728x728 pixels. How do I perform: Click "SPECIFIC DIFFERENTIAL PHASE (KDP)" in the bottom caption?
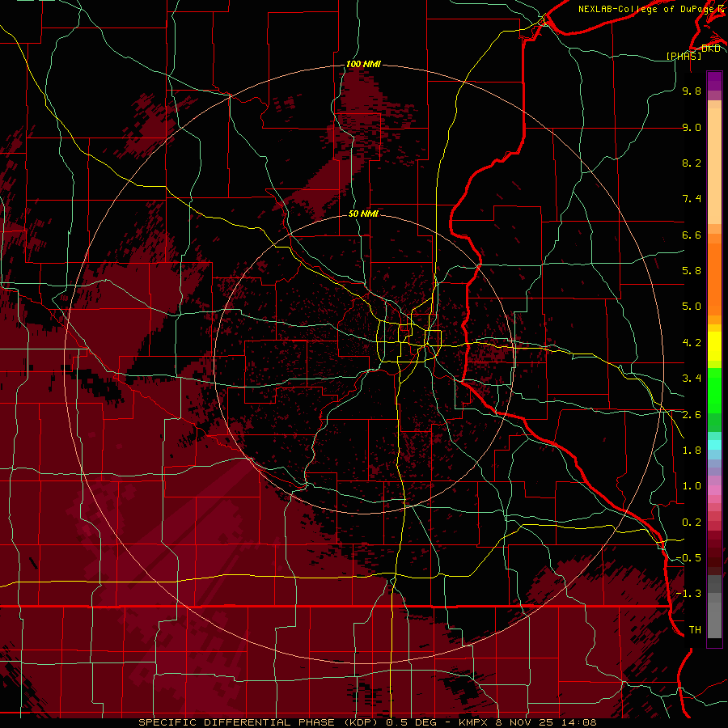pos(258,722)
